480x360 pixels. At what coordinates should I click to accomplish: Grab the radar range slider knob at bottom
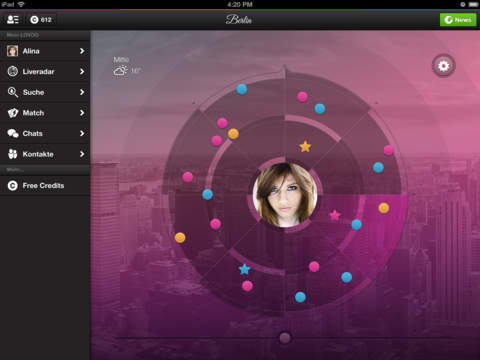(x=285, y=338)
